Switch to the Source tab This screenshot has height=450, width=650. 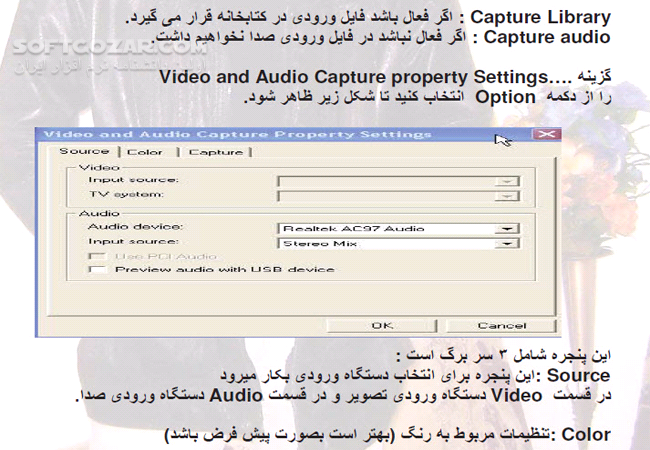(84, 151)
